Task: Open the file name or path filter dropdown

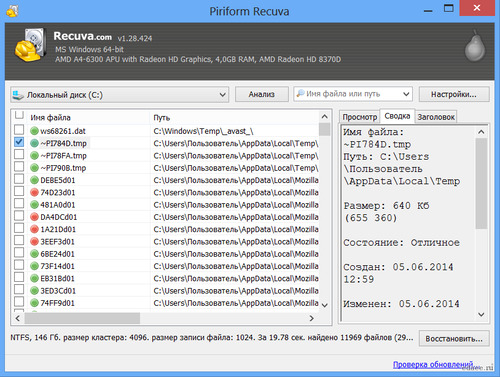Action: pos(406,94)
